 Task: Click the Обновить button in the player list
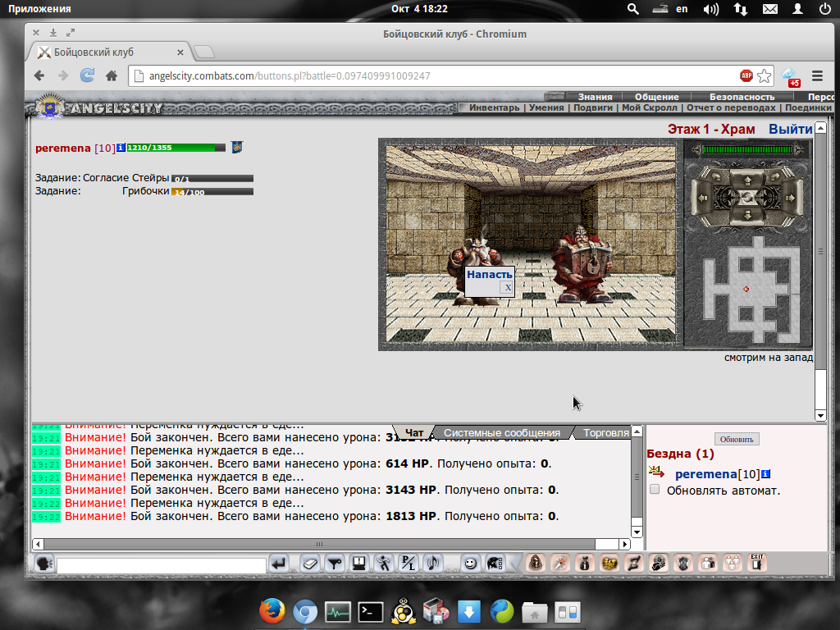[x=737, y=440]
